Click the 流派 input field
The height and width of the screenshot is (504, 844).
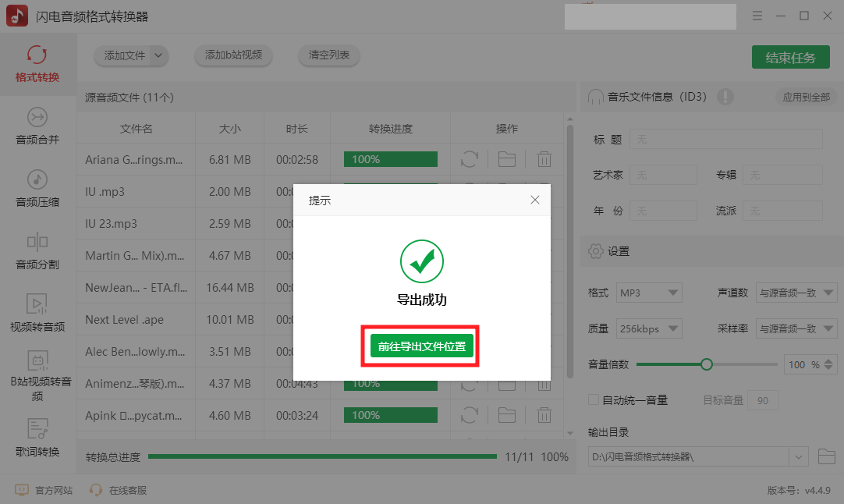(x=782, y=211)
